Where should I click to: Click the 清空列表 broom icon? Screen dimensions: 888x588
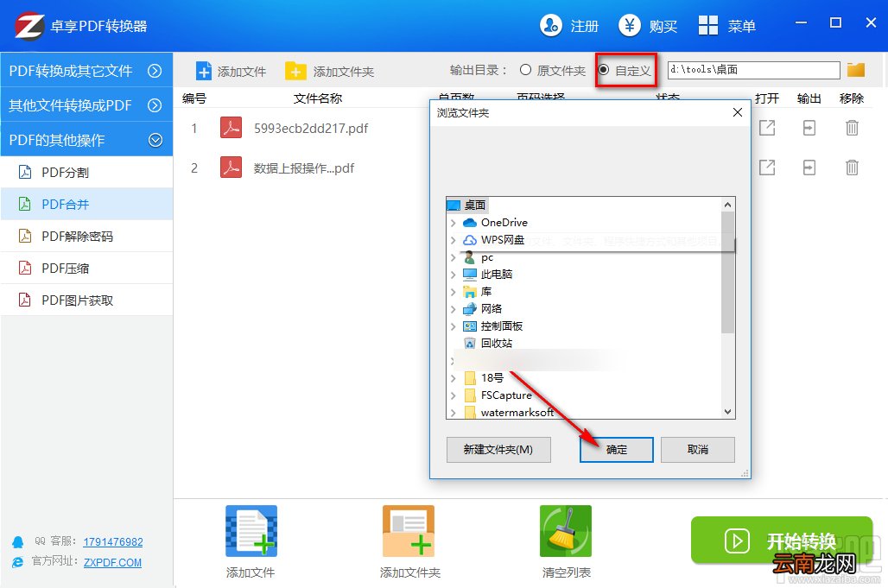[x=566, y=531]
